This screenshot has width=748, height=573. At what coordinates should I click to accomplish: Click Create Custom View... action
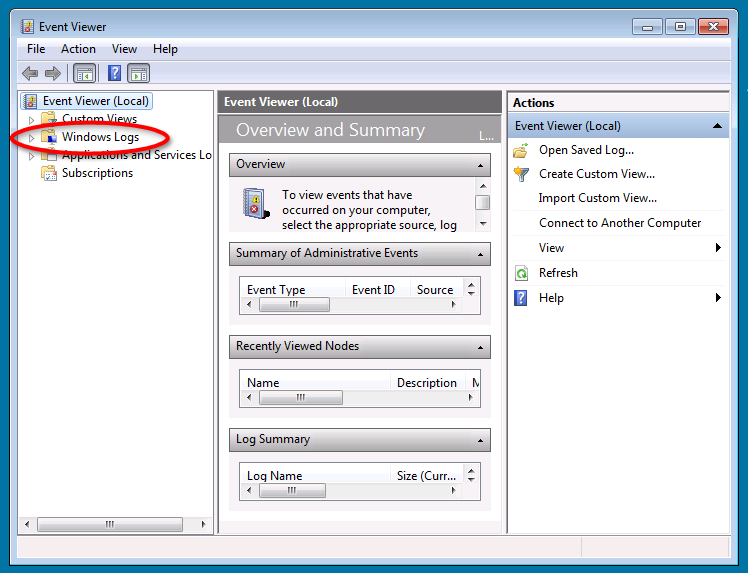coord(597,174)
